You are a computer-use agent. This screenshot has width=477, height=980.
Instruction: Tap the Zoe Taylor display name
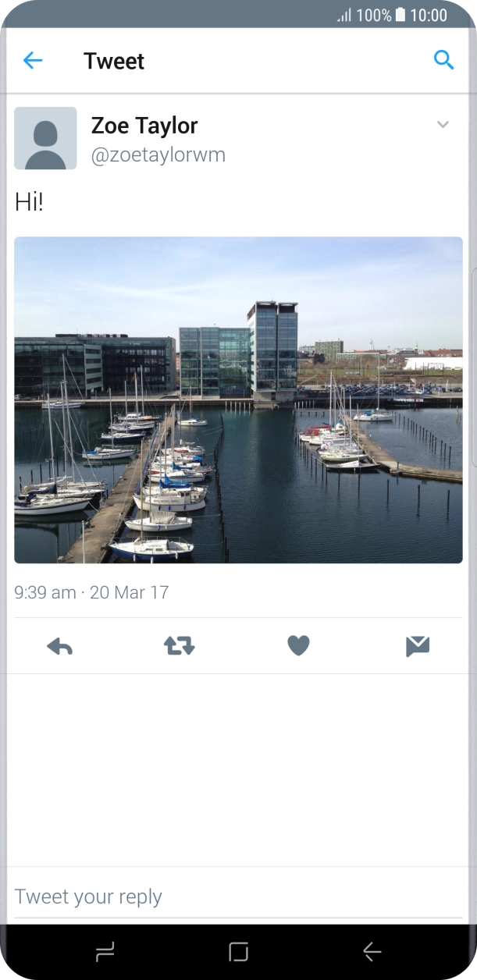[144, 125]
